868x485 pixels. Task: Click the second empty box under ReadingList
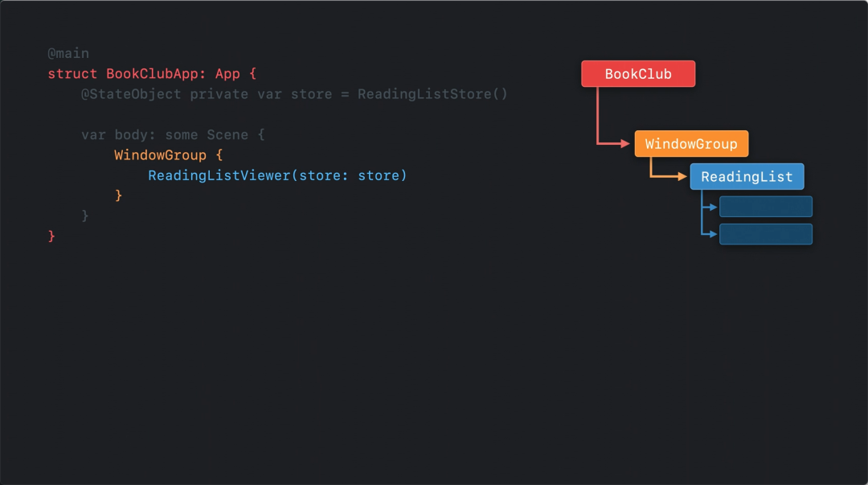[x=765, y=234]
